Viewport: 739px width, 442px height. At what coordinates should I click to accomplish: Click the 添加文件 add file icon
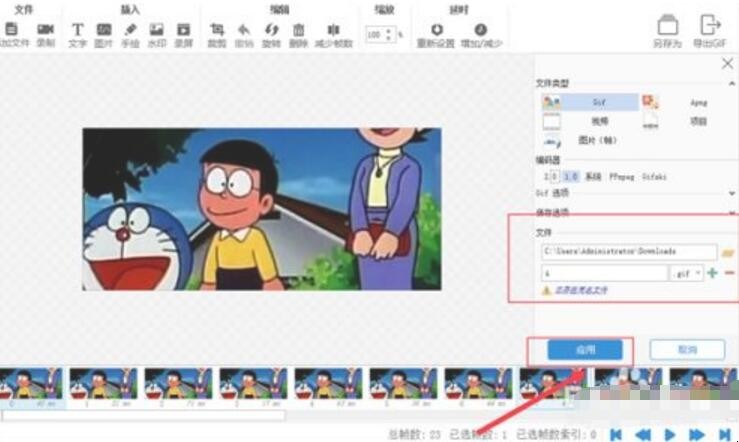point(11,29)
